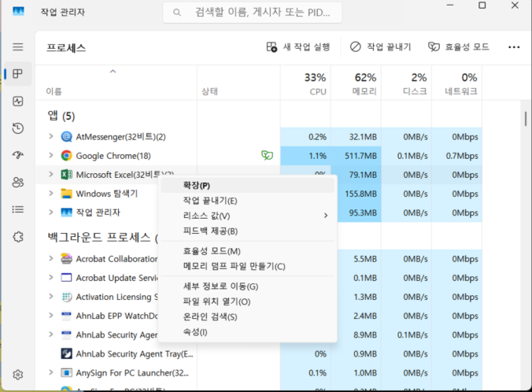Image resolution: width=532 pixels, height=392 pixels.
Task: Click the 새 작업 실행 button
Action: pos(298,47)
